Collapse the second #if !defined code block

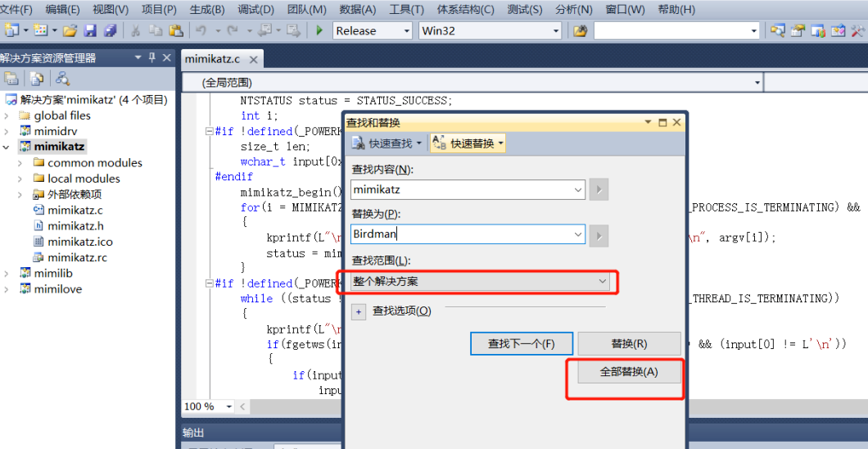tap(209, 284)
